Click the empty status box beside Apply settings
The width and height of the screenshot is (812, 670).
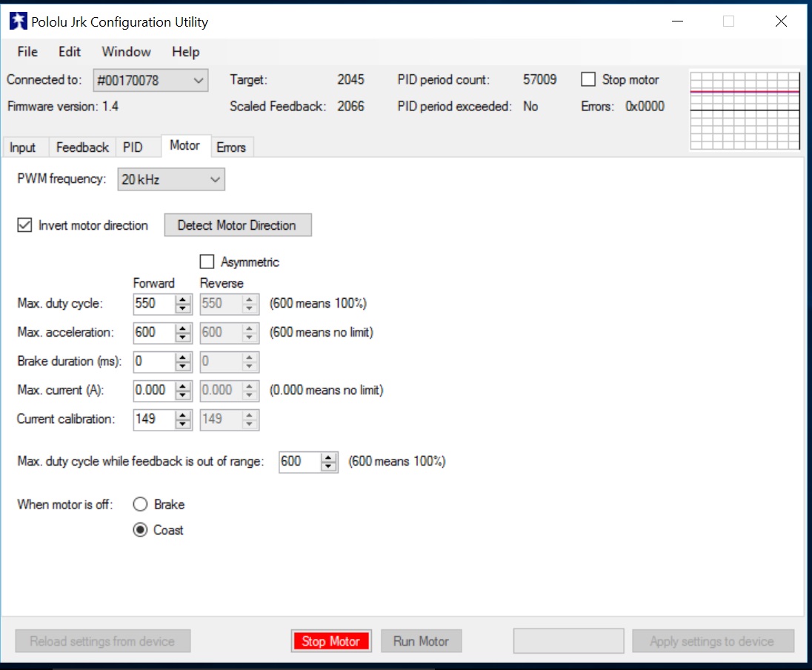pyautogui.click(x=568, y=641)
